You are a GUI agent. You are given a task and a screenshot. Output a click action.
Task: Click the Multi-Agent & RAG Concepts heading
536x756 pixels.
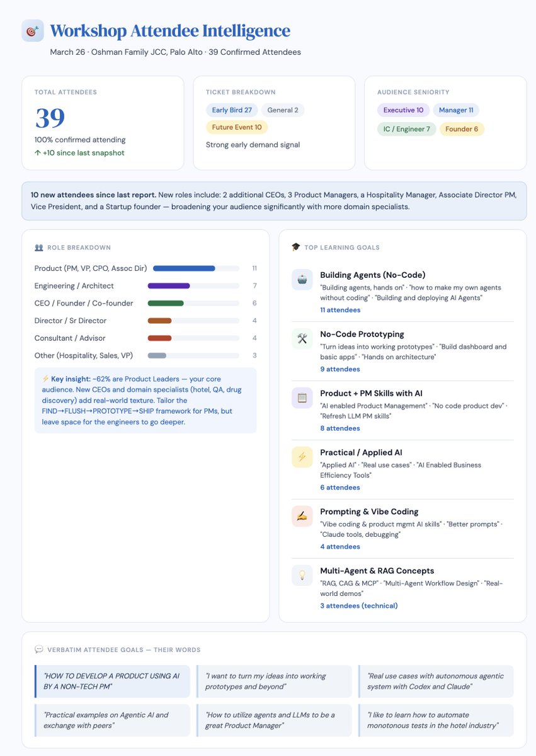pyautogui.click(x=377, y=571)
